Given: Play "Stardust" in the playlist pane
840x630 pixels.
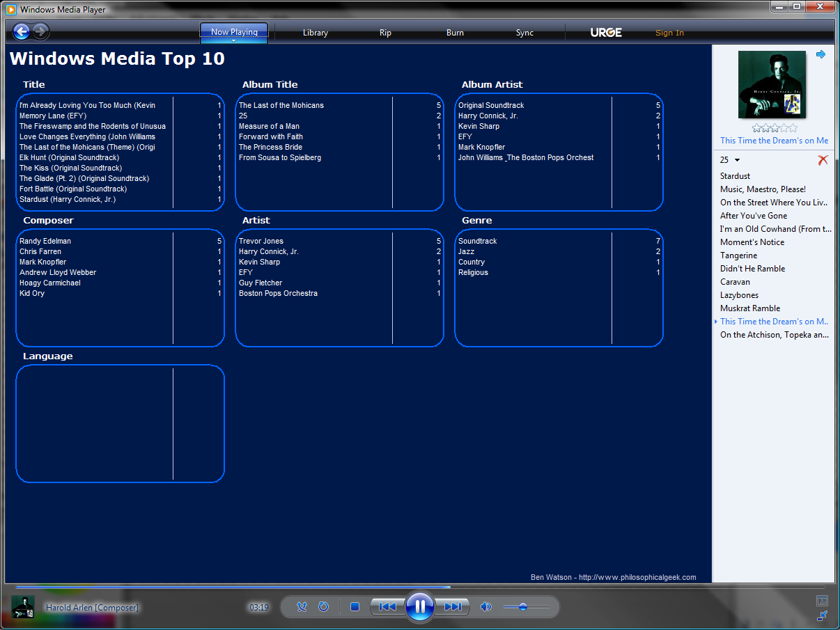Looking at the screenshot, I should tap(736, 176).
